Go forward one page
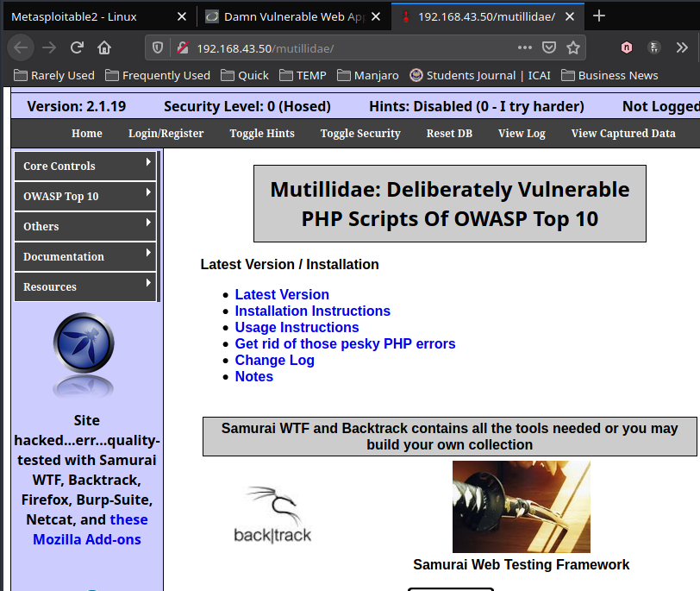This screenshot has width=700, height=591. 49,47
